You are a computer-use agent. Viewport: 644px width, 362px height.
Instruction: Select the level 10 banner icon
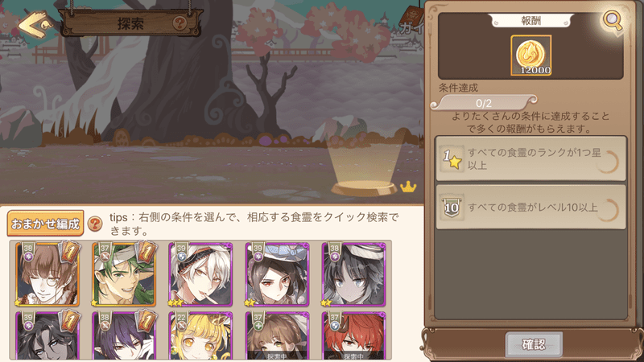coord(452,208)
